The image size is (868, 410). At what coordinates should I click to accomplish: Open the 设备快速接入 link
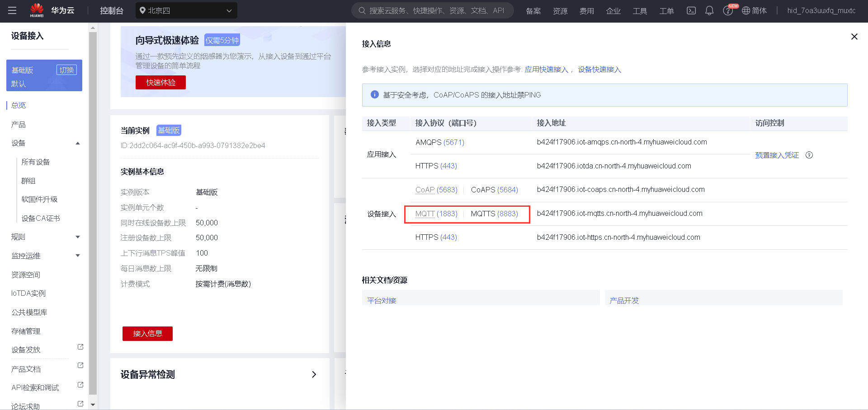coord(599,70)
